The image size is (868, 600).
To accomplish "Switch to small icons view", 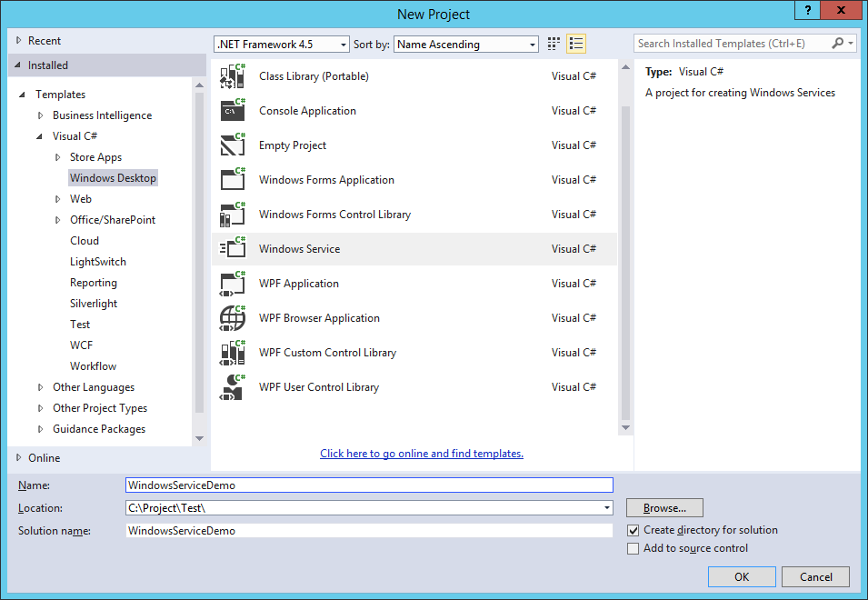I will 553,43.
